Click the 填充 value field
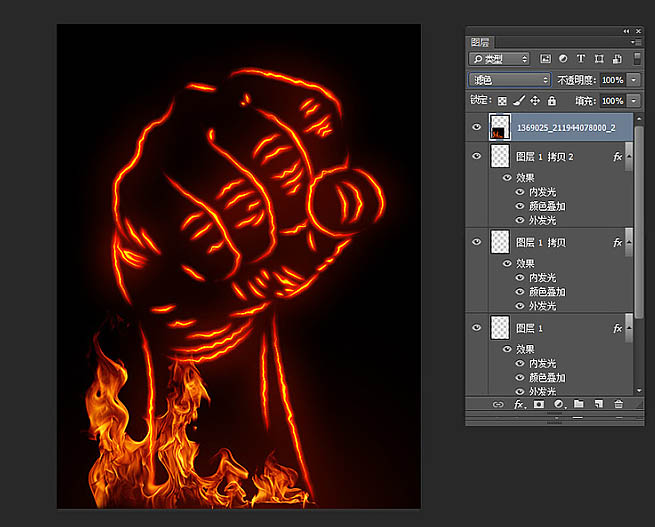The image size is (655, 527). click(x=613, y=101)
